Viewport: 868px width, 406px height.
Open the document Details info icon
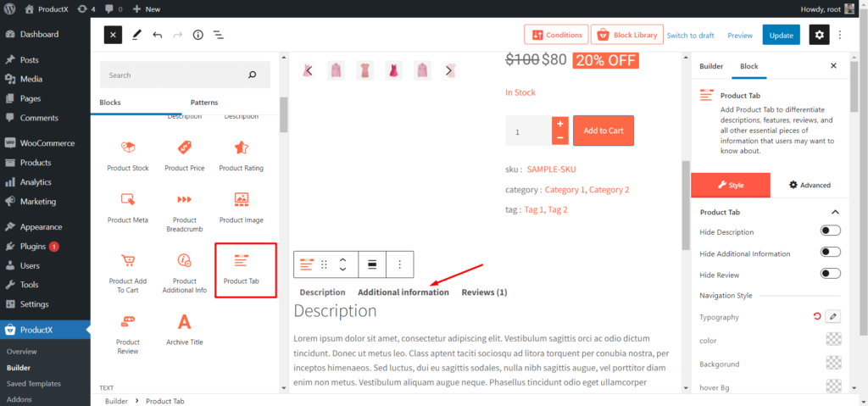[x=198, y=35]
